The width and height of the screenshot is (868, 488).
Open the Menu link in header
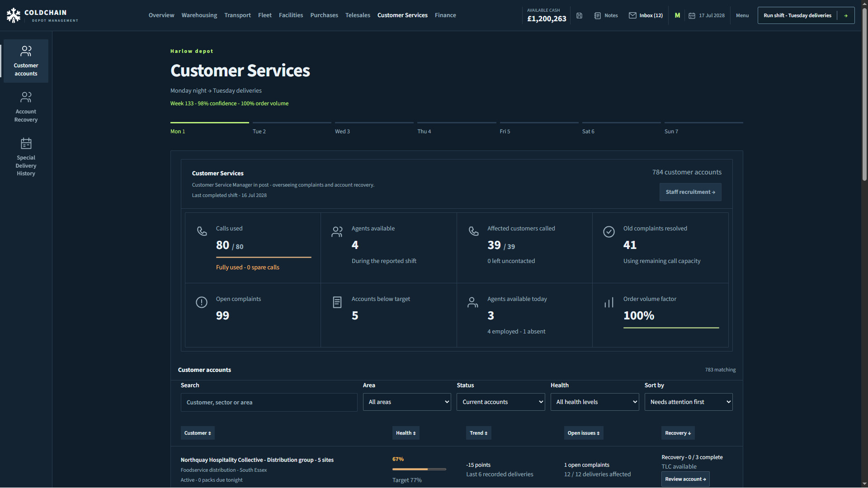point(742,15)
